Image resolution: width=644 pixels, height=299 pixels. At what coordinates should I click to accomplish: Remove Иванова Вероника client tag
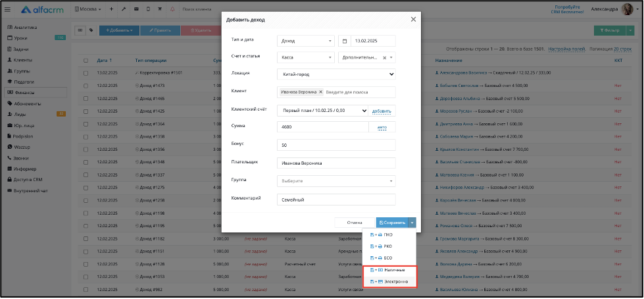[x=321, y=92]
